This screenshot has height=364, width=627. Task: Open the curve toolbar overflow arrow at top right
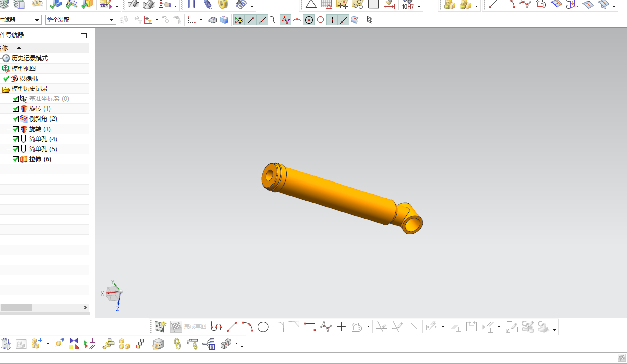pos(614,7)
